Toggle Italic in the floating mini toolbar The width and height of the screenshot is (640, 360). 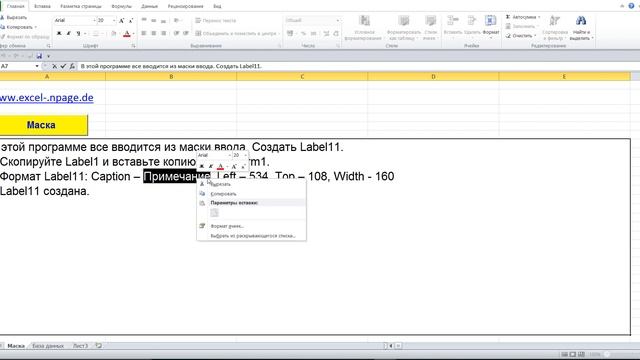click(211, 166)
